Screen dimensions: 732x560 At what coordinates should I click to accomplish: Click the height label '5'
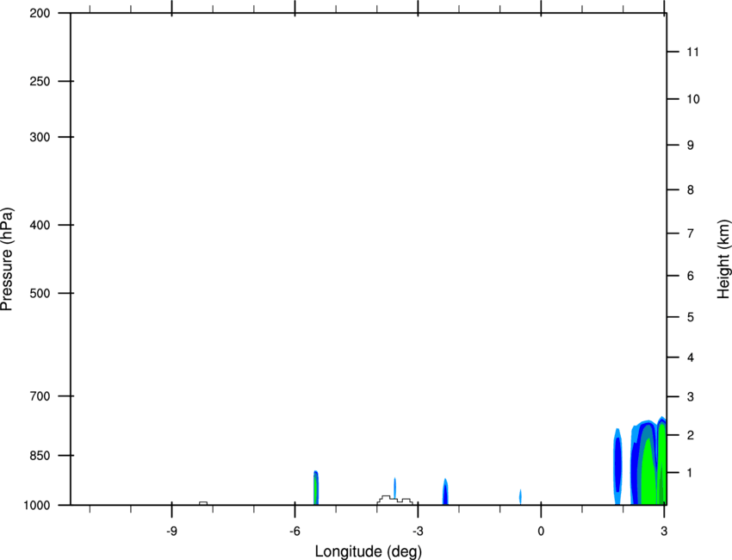[691, 317]
